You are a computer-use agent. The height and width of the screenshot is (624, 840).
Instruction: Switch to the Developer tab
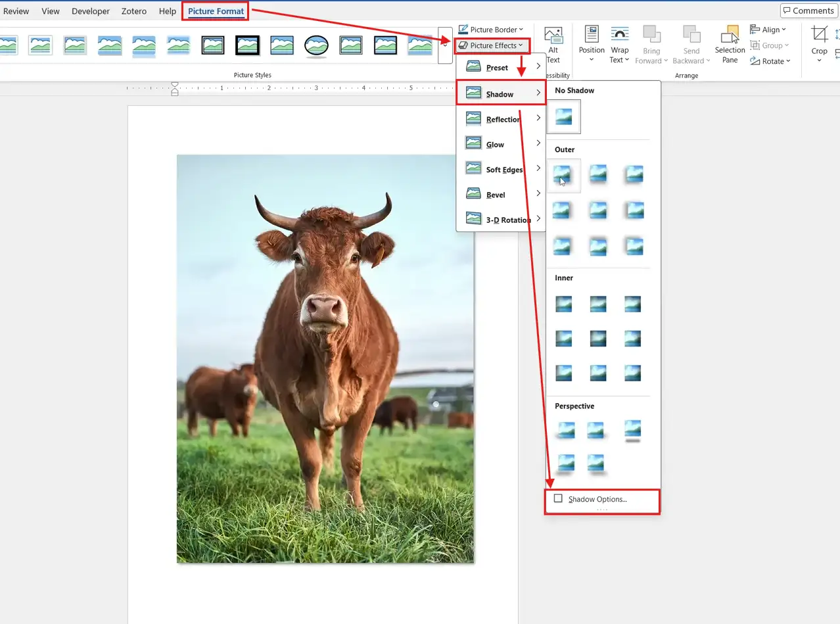[x=91, y=11]
